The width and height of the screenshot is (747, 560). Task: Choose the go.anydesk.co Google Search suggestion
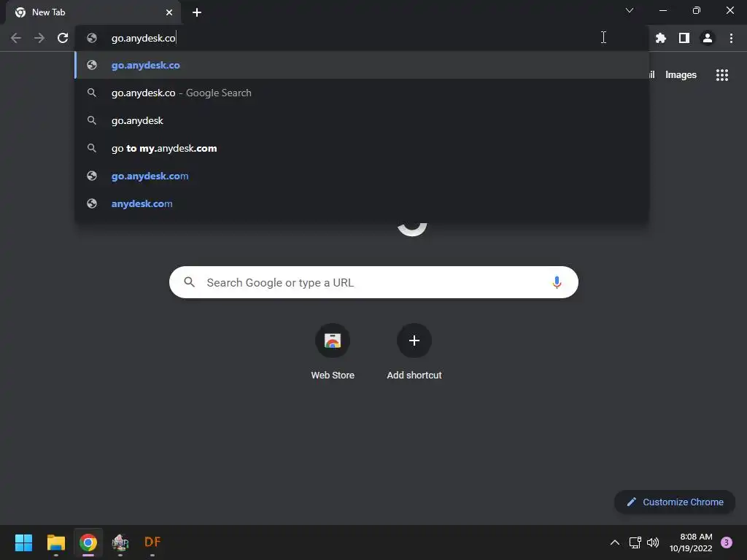pos(362,93)
